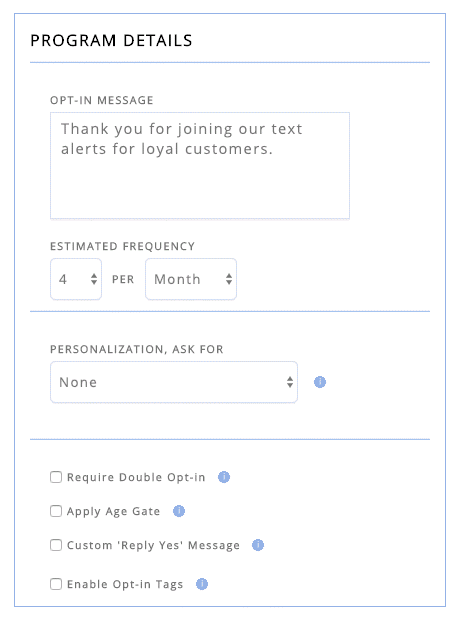
Task: Click the PROGRAM DETAILS section heading
Action: point(111,41)
